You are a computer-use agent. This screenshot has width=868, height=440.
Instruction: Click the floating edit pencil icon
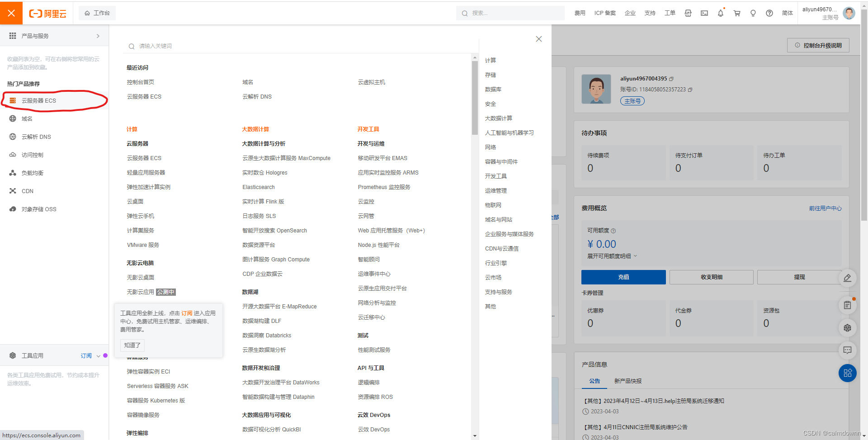click(848, 278)
